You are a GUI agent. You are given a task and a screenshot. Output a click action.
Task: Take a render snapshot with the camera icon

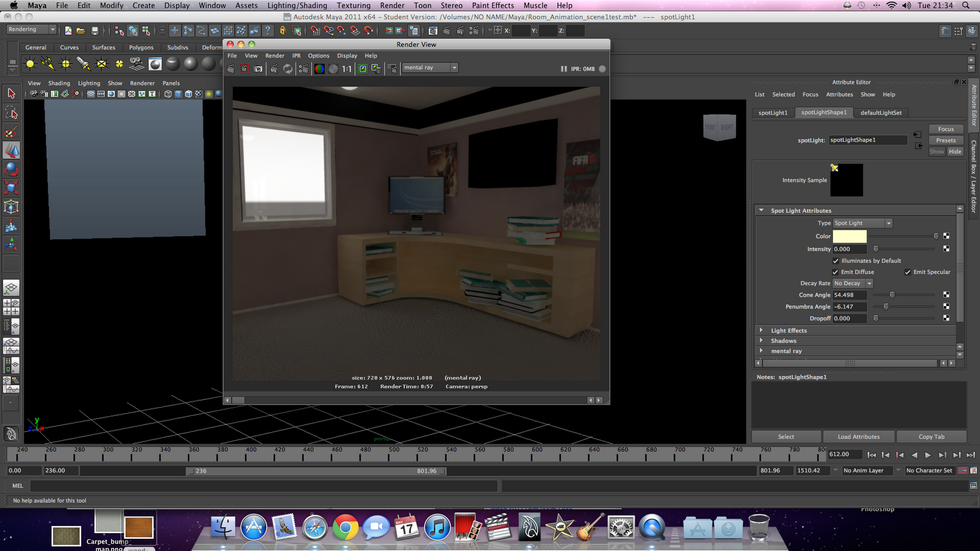click(258, 69)
